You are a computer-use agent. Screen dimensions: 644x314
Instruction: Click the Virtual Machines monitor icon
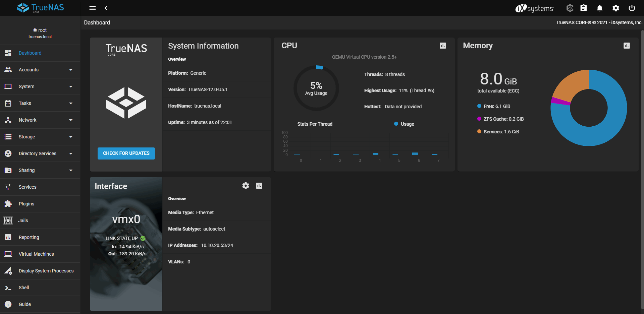pos(8,254)
